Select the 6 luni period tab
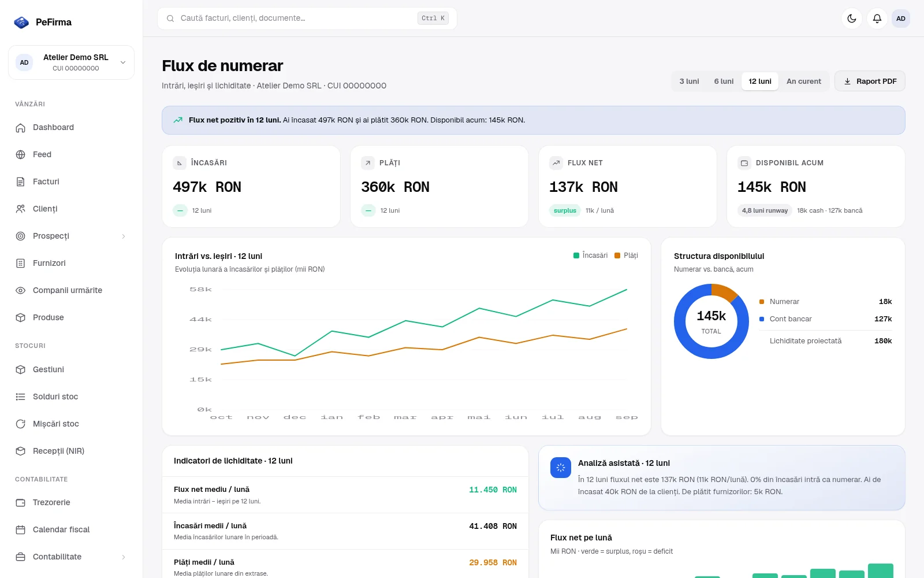The height and width of the screenshot is (578, 924). click(x=724, y=81)
